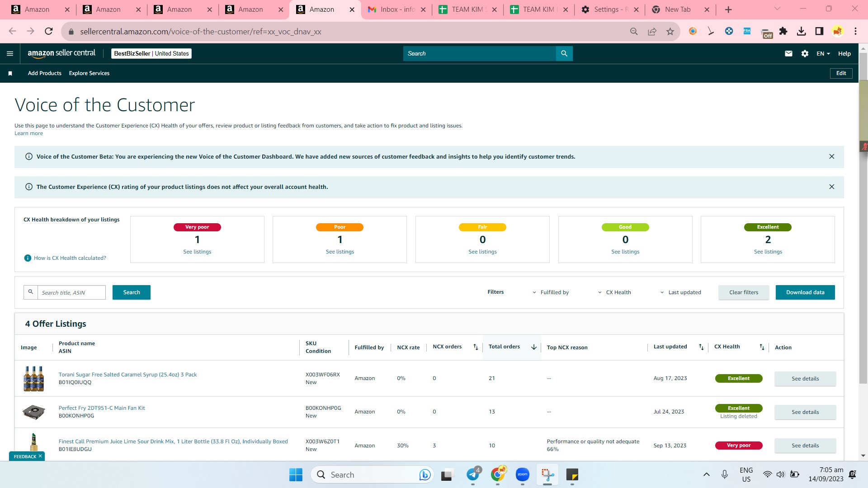The height and width of the screenshot is (488, 868).
Task: Sort by the Last updated column arrows
Action: [x=701, y=347]
